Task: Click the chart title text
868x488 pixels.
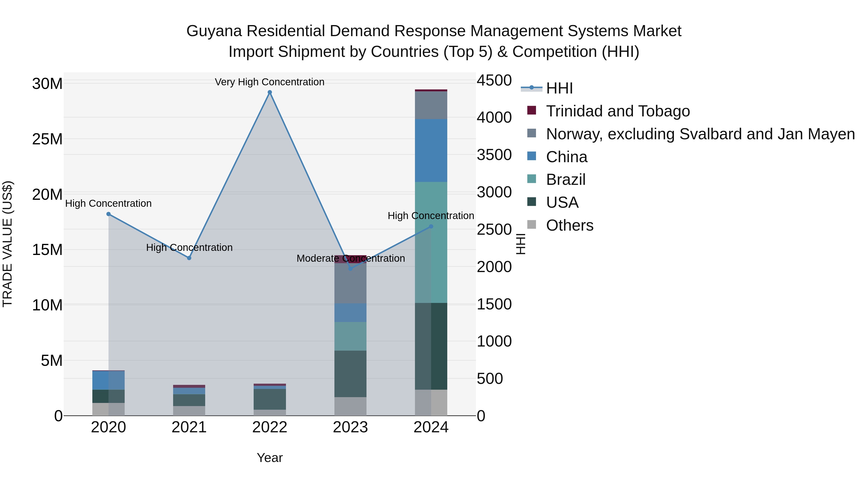Action: pyautogui.click(x=434, y=41)
